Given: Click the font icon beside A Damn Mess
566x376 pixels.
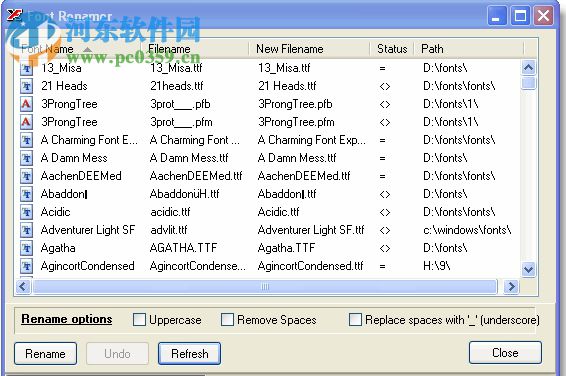Looking at the screenshot, I should 26,158.
